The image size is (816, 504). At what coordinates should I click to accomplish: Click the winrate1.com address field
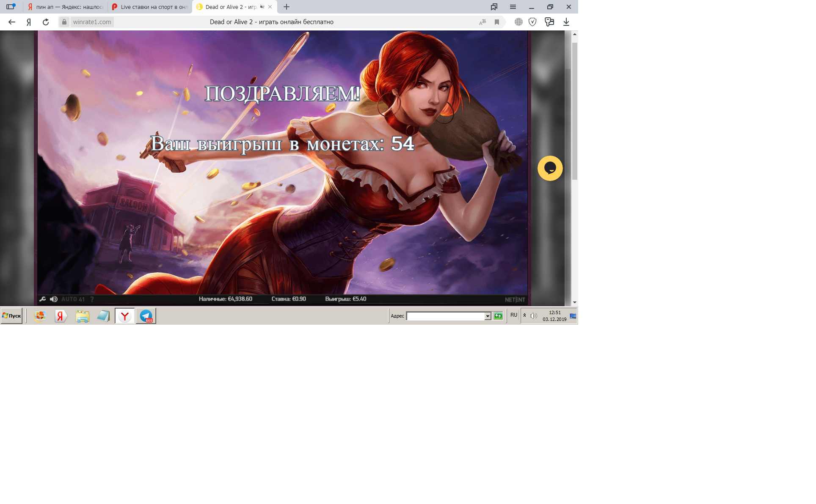click(x=92, y=22)
